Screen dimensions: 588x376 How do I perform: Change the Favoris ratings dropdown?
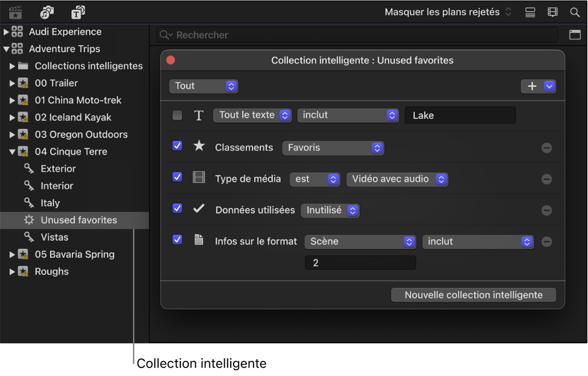pyautogui.click(x=333, y=148)
